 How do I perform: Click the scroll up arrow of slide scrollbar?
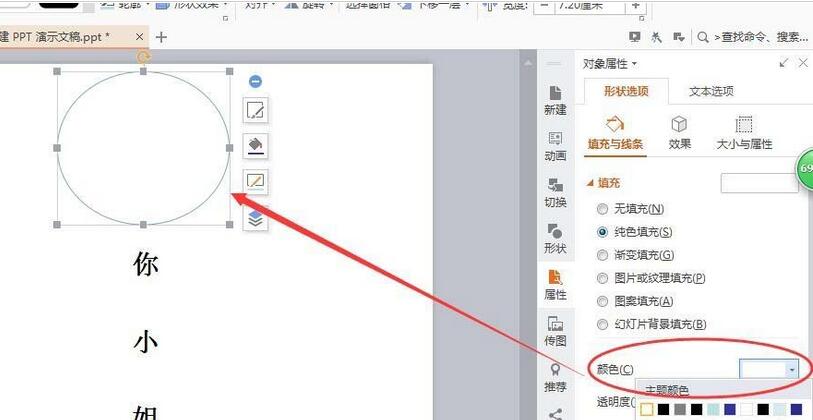coord(528,63)
